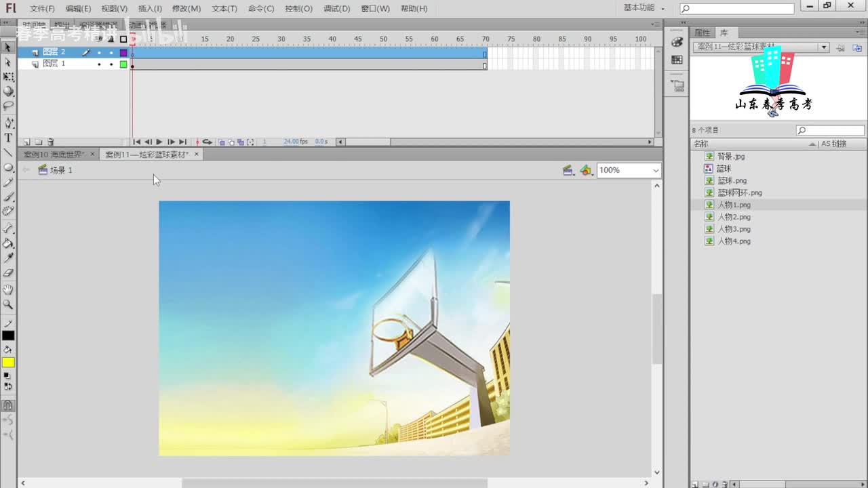This screenshot has height=488, width=868.
Task: Open the Color panel from dock
Action: click(x=677, y=42)
